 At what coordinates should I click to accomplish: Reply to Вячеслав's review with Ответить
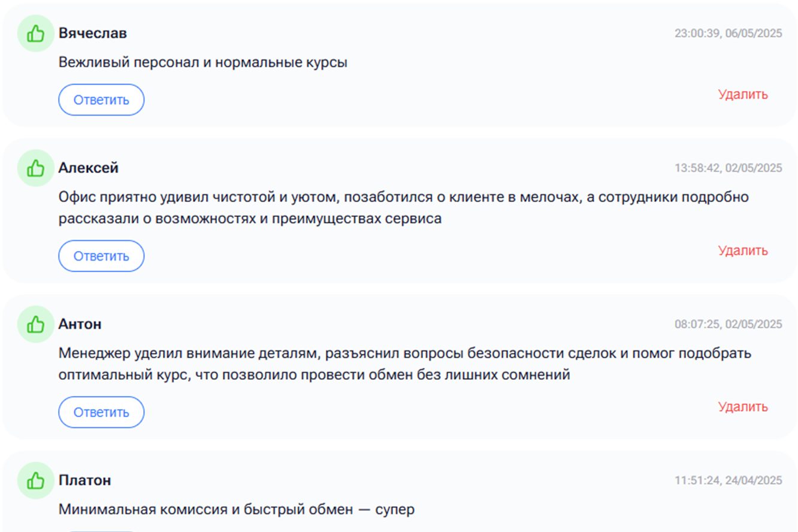pyautogui.click(x=101, y=100)
